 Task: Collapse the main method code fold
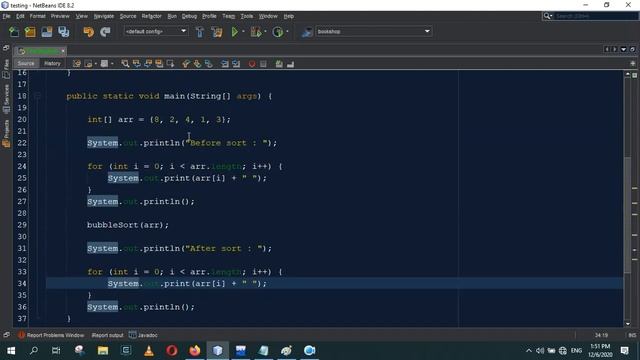(38, 96)
